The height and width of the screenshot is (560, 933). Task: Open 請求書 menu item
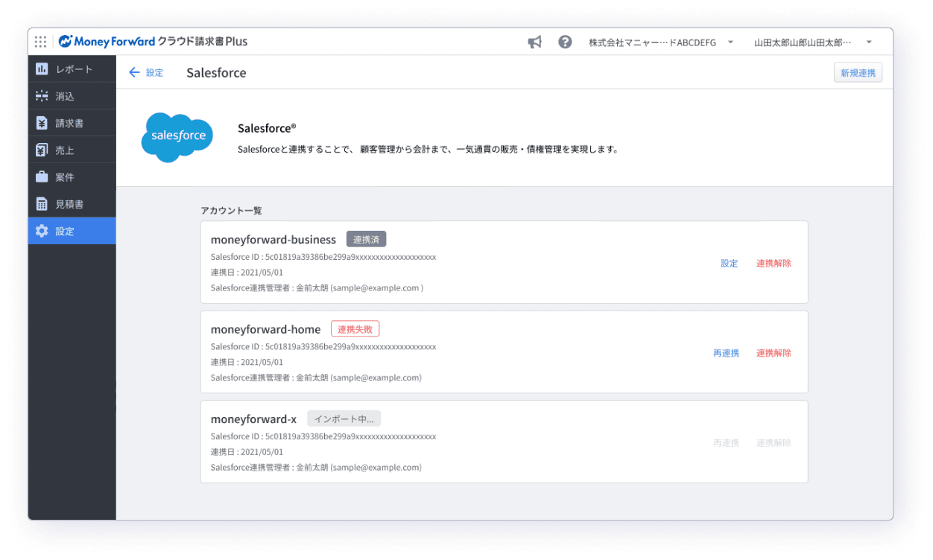[72, 123]
